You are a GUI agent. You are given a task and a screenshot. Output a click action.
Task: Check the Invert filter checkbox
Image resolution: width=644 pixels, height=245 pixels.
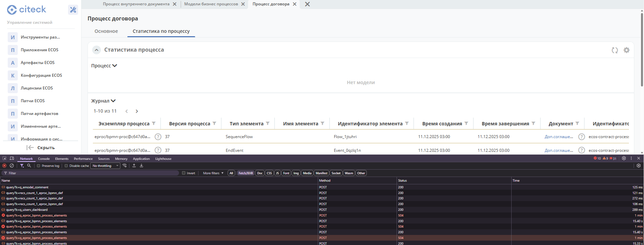coord(184,173)
